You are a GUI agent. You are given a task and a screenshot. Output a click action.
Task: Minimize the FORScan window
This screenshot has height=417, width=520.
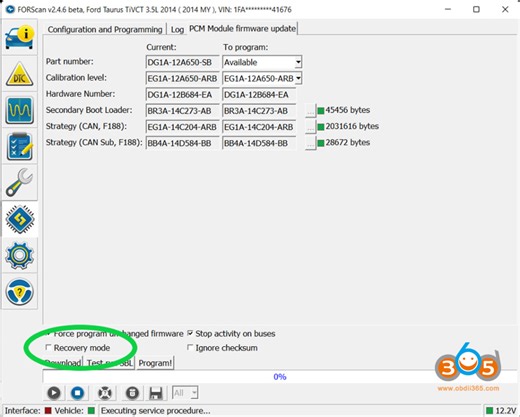(x=448, y=9)
